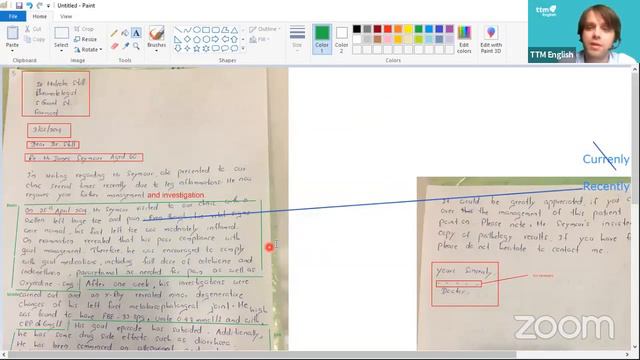The width and height of the screenshot is (640, 360).
Task: Click the Undo arrow in the title bar
Action: pyautogui.click(x=29, y=5)
